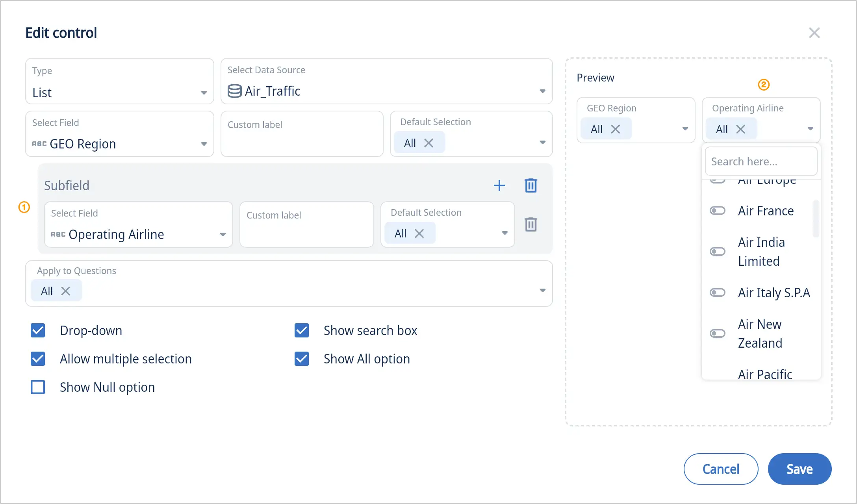This screenshot has width=857, height=504.
Task: Open the Operating Airline field dropdown
Action: [x=223, y=234]
